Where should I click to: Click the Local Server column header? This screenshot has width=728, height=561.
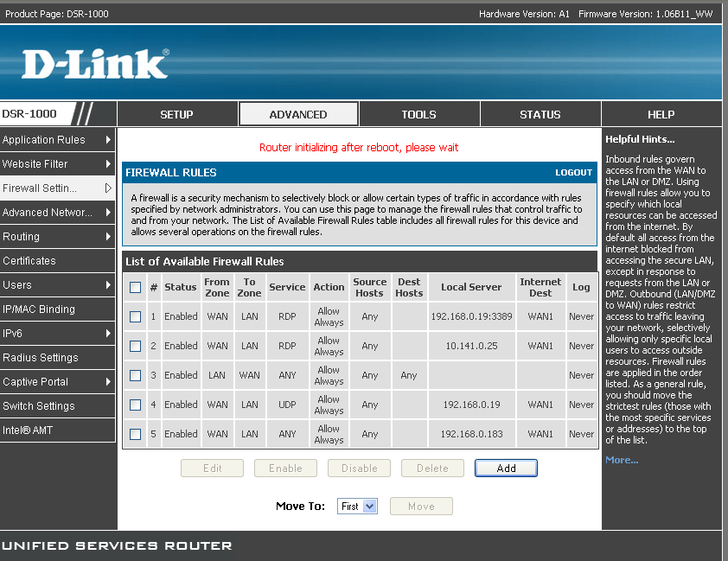click(x=471, y=287)
